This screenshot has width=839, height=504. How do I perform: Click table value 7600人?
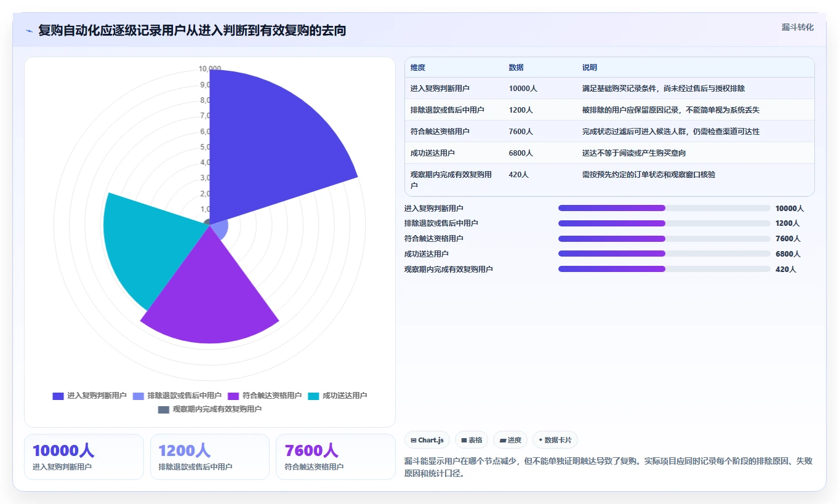tap(521, 132)
